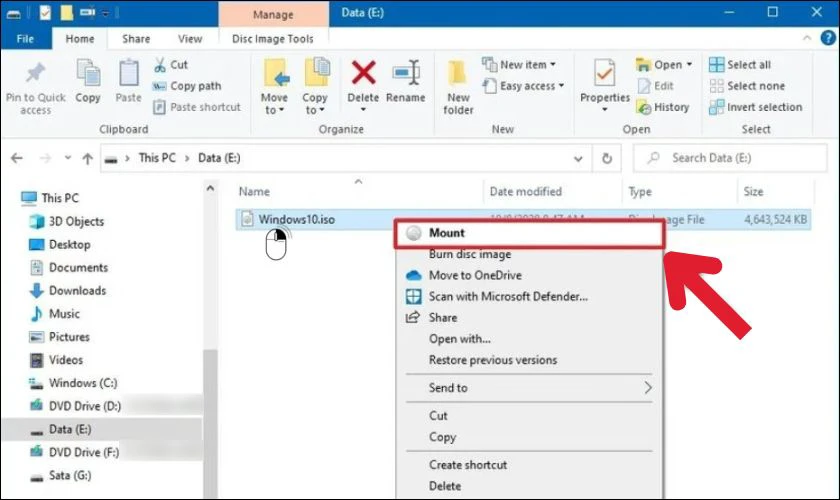The height and width of the screenshot is (500, 840).
Task: Click the Windows10.iso file icon
Action: (x=247, y=219)
